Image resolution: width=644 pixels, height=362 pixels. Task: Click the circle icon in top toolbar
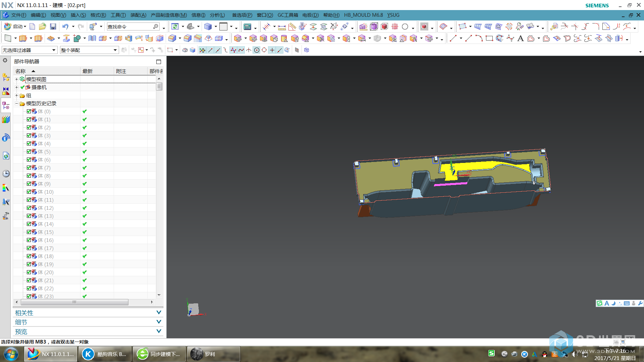click(x=405, y=27)
